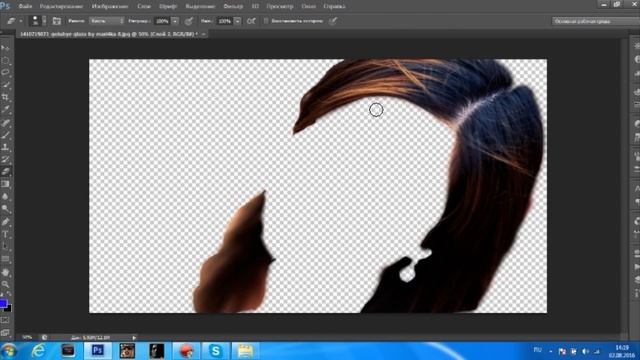Close the document tab
640x360 pixels.
[203, 34]
